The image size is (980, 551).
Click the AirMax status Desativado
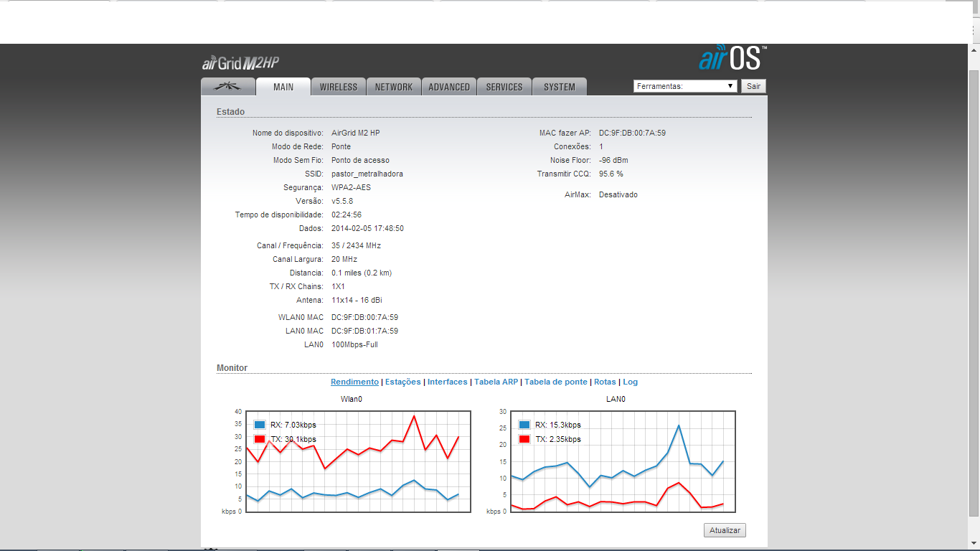pyautogui.click(x=618, y=194)
